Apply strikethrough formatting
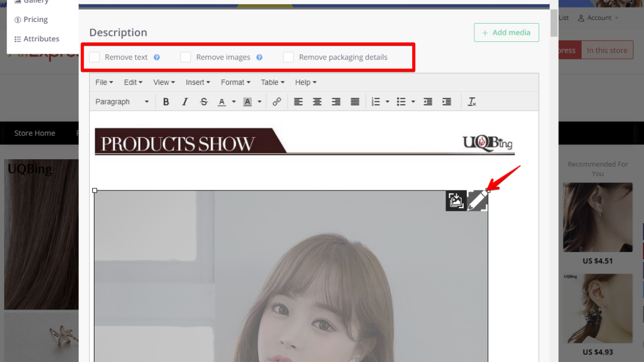 coord(203,102)
